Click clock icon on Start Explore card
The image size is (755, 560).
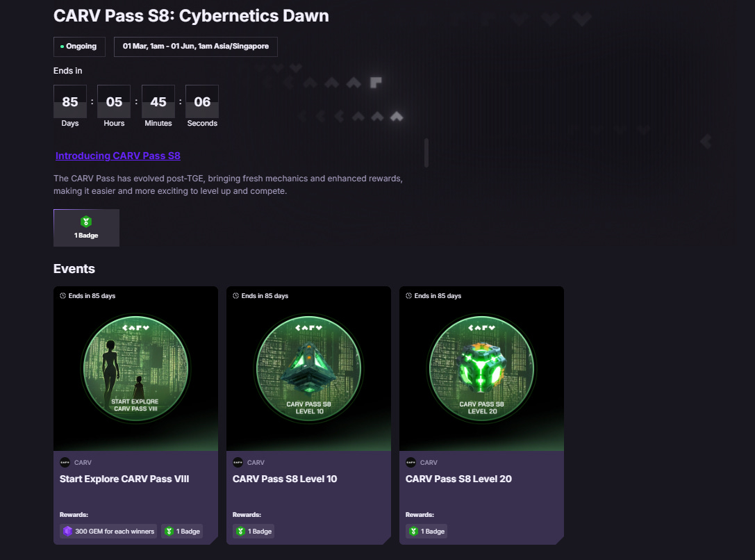click(x=63, y=296)
